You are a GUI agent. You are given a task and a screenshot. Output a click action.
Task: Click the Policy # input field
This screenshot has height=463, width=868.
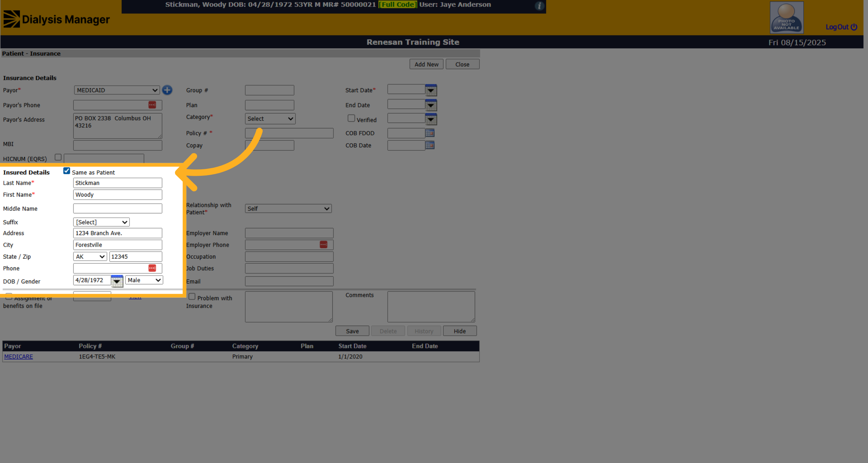pyautogui.click(x=289, y=133)
